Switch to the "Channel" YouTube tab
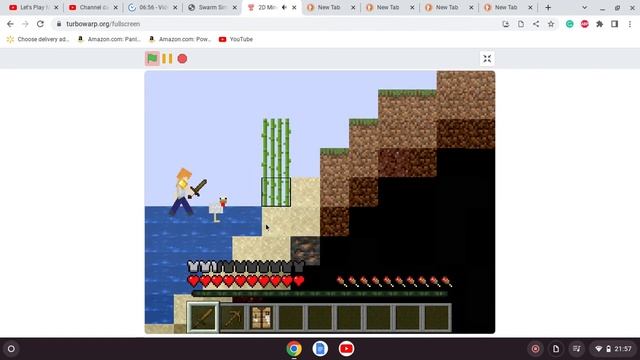Screen dimensions: 640x360 [x=93, y=7]
